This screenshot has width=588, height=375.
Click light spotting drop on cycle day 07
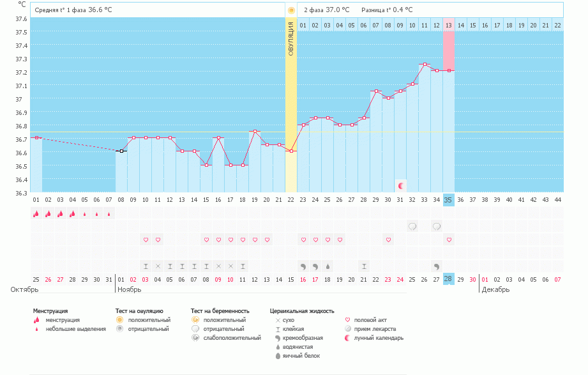click(109, 214)
